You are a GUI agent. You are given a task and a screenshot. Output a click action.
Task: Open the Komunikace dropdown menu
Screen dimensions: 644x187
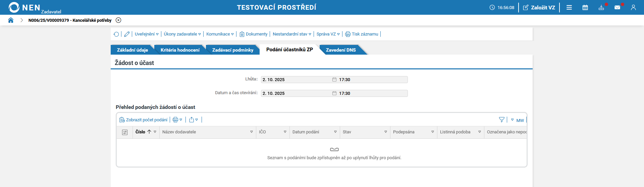click(220, 34)
